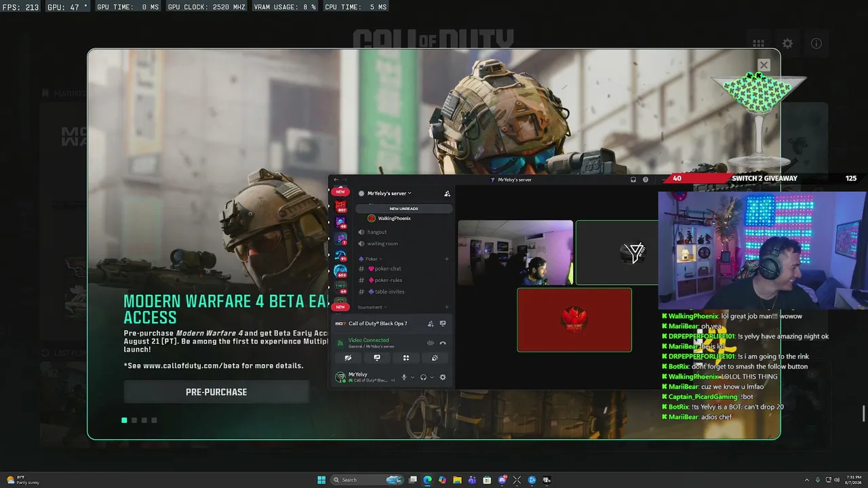868x488 pixels.
Task: Select the second promo carousel dot
Action: pyautogui.click(x=134, y=420)
